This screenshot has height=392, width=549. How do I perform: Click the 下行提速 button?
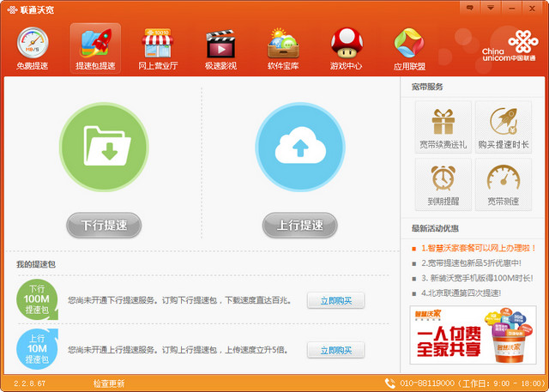104,225
